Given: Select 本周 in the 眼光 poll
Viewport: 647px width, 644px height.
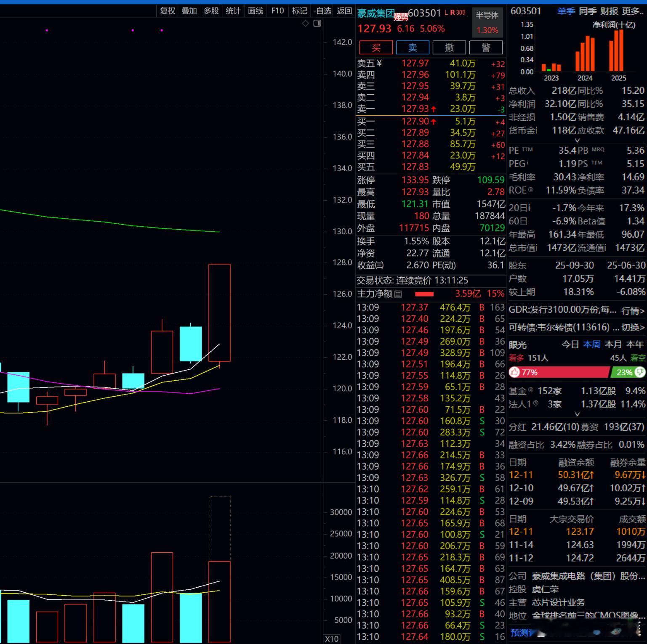Looking at the screenshot, I should pos(591,345).
